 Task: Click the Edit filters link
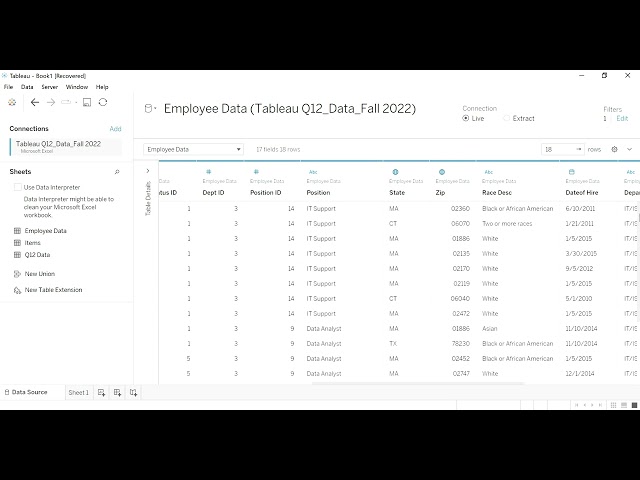tap(622, 118)
